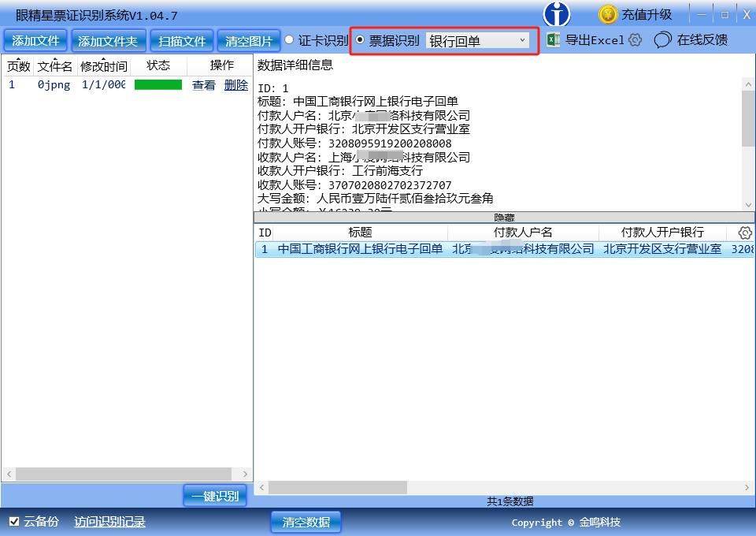The width and height of the screenshot is (756, 536).
Task: Click 删除 for file 0jpng
Action: (236, 85)
